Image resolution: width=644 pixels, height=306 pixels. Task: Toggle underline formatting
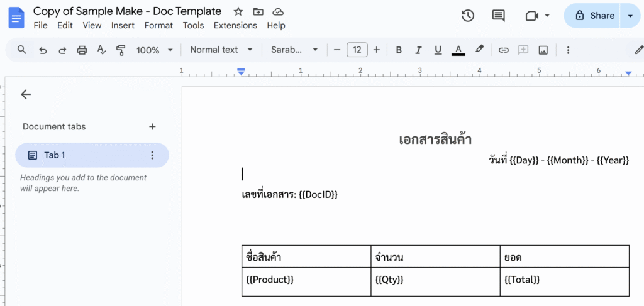(438, 50)
